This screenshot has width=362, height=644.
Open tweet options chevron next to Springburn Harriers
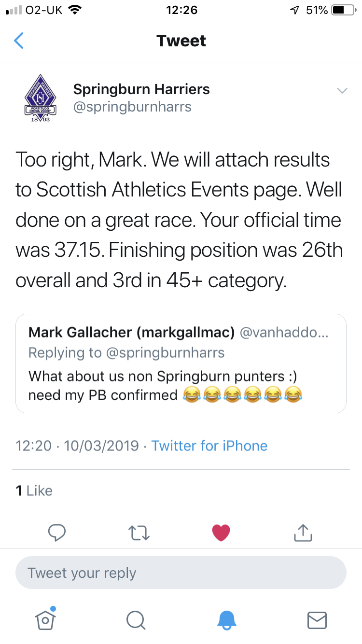342,91
